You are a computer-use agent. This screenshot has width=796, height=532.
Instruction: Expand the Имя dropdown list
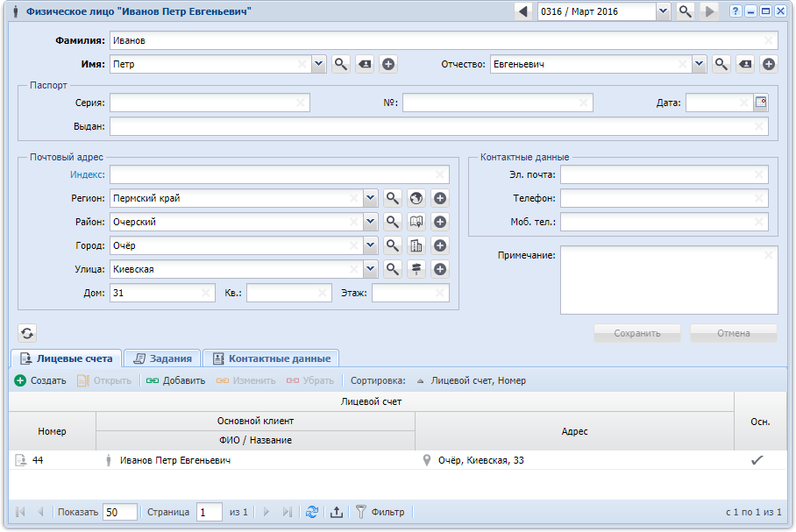click(x=319, y=65)
